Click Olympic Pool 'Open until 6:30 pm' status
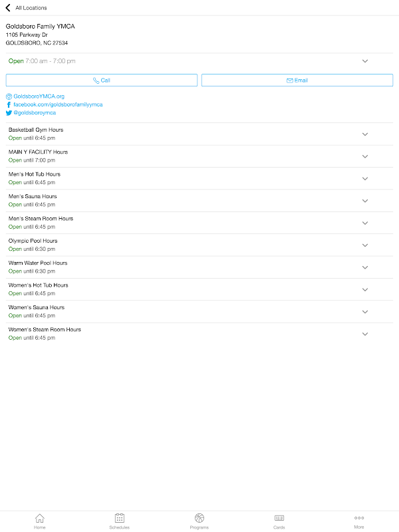The image size is (399, 532). 32,249
